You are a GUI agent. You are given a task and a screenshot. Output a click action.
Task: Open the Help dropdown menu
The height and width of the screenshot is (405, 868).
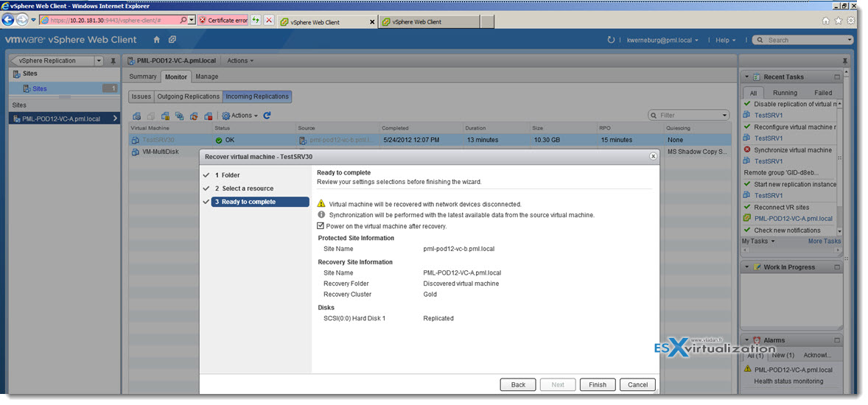pos(726,40)
